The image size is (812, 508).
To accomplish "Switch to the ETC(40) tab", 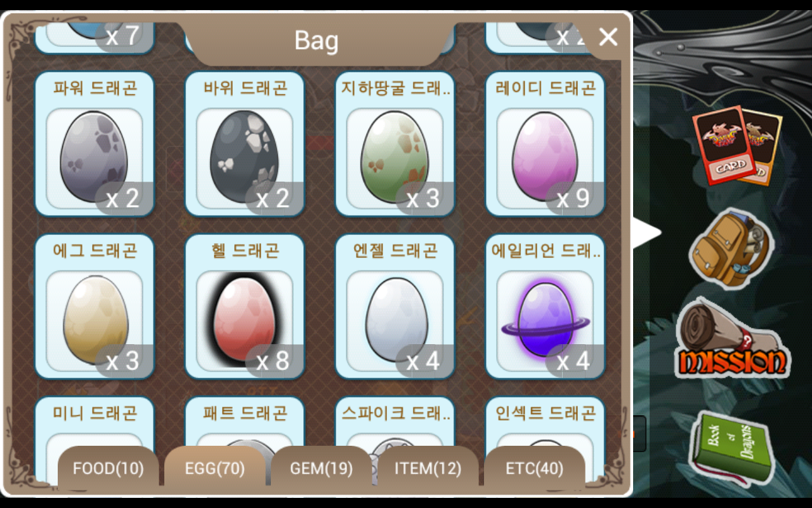I will point(535,469).
